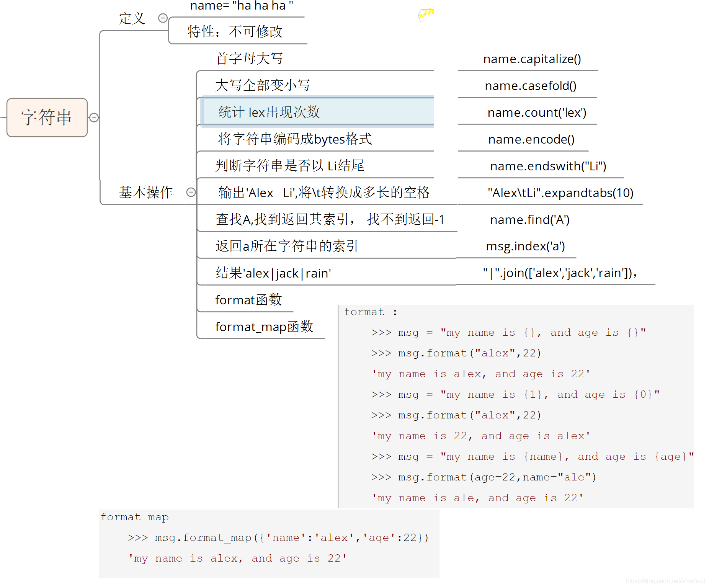Select the 将字符串编码成bytes格式 topic

tap(295, 139)
